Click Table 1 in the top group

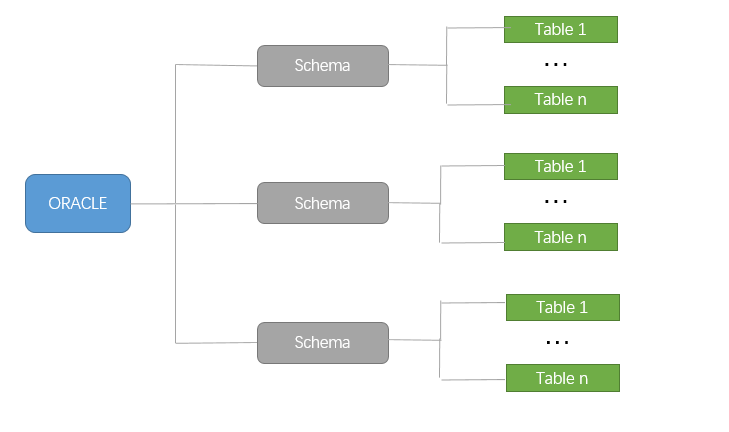point(560,29)
